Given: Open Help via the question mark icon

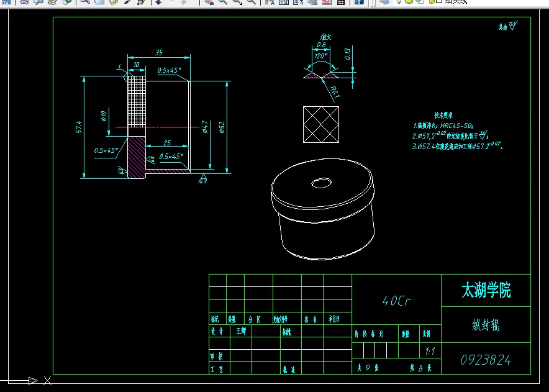Looking at the screenshot, I should (359, 2).
